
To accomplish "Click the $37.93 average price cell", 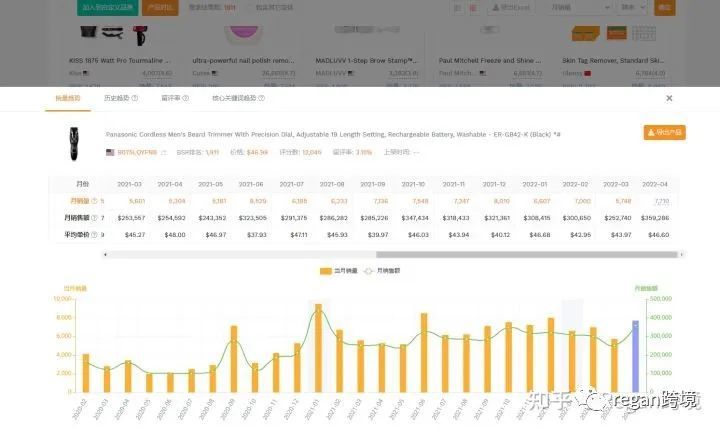I will (x=256, y=235).
